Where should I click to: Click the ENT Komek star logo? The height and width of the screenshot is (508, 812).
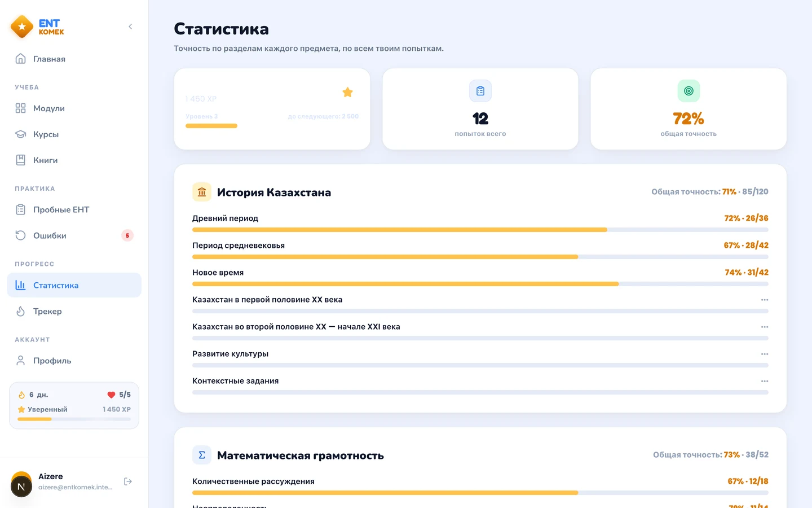[22, 27]
